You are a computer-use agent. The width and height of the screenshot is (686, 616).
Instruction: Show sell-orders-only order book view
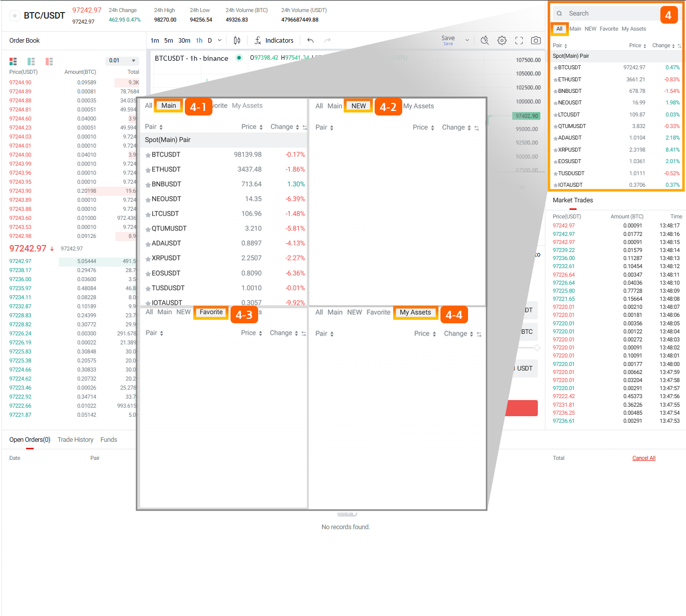pos(49,61)
